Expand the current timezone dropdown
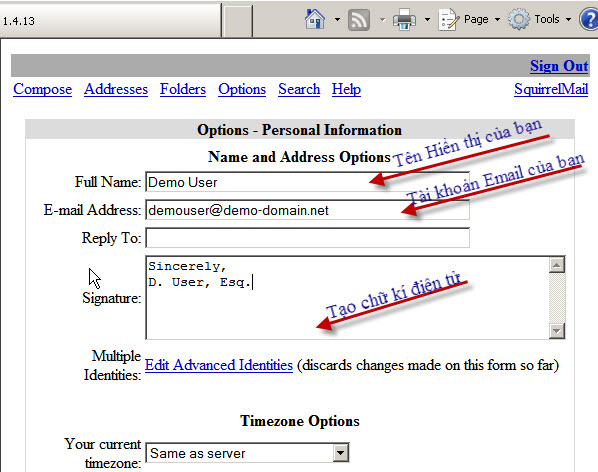The width and height of the screenshot is (598, 472). (x=341, y=453)
